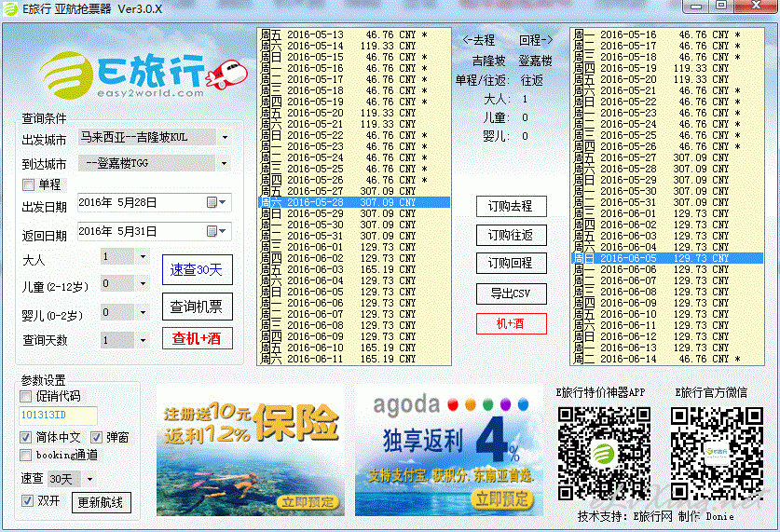Click the E旅行特价神器APP QR code
Viewport: 780px width, 532px height.
click(604, 454)
